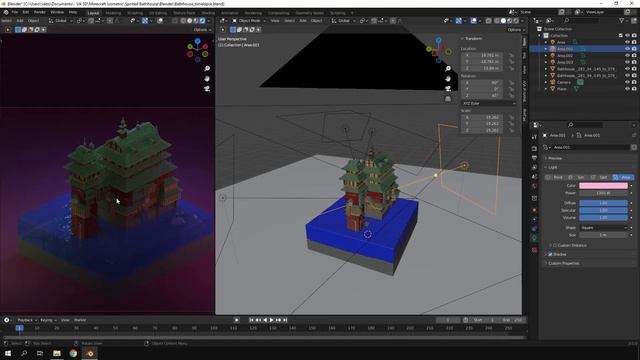Toggle visibility eye for Area light row
This screenshot has height=360, width=640.
click(x=627, y=42)
